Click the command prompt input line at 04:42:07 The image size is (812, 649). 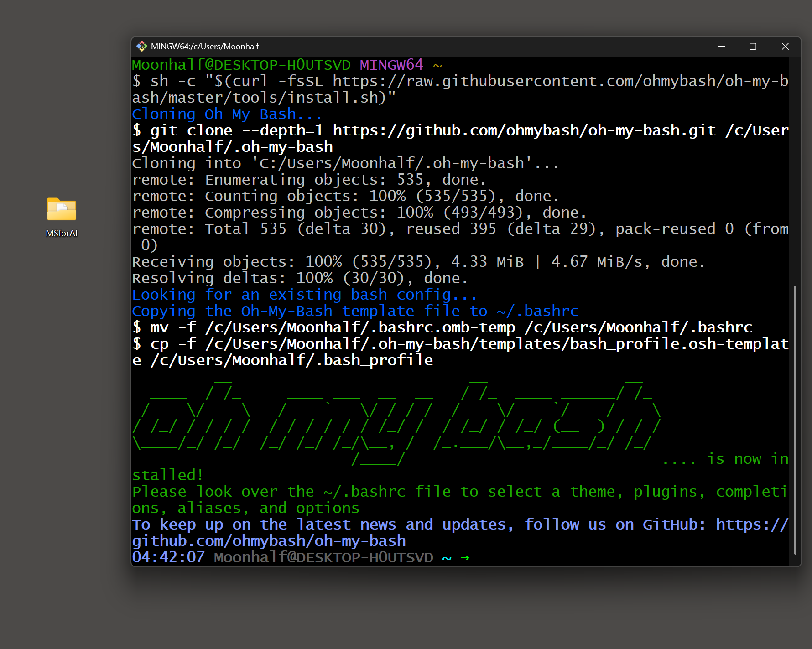point(306,557)
